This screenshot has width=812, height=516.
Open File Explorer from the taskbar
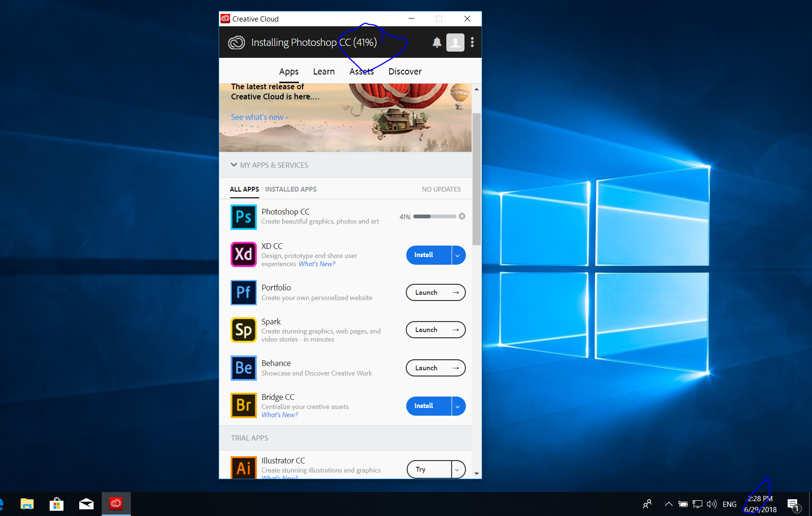coord(27,504)
